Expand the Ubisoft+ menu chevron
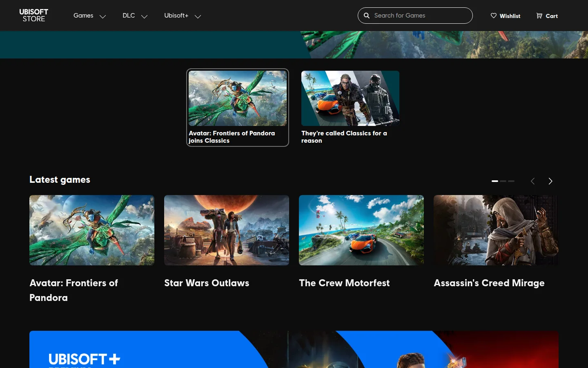Screen dimensions: 588x368 tap(198, 16)
